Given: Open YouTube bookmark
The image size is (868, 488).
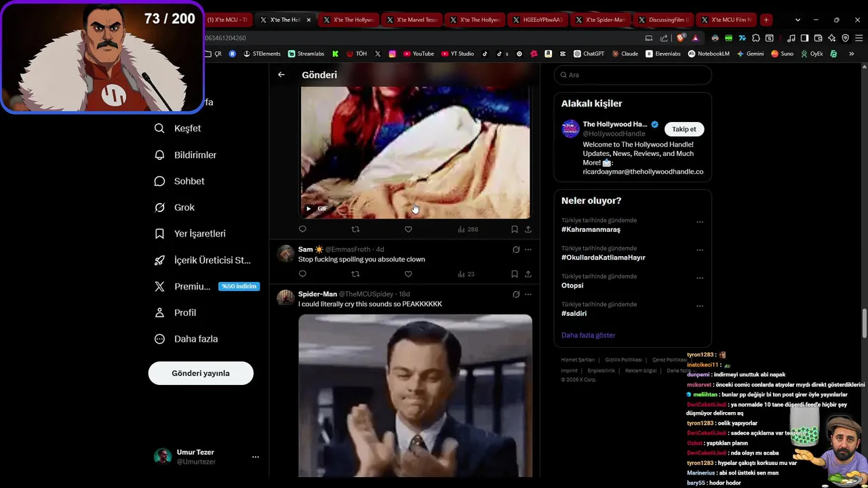Looking at the screenshot, I should 418,54.
